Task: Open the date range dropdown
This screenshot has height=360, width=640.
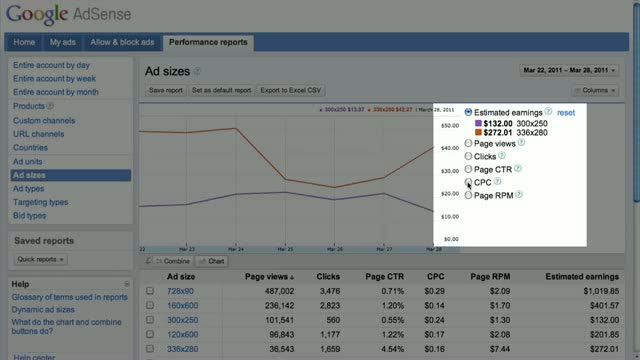Action: (569, 70)
